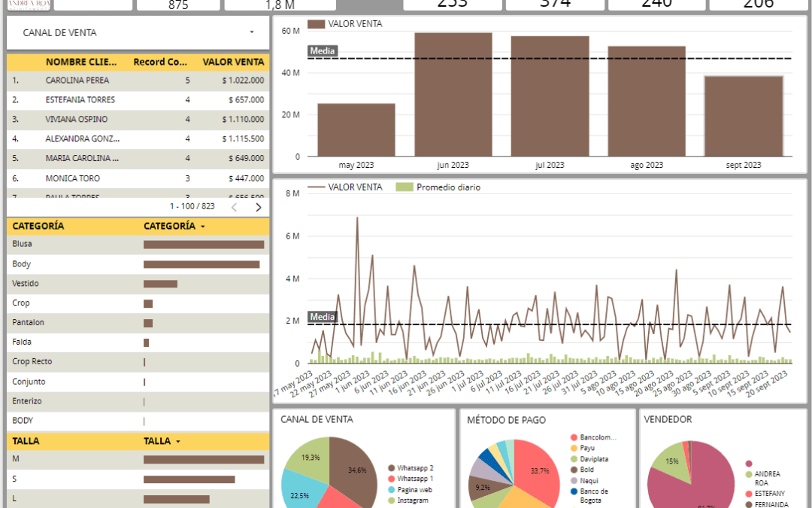Open sort arrow on TALLA bar column
The image size is (812, 508).
pos(178,442)
